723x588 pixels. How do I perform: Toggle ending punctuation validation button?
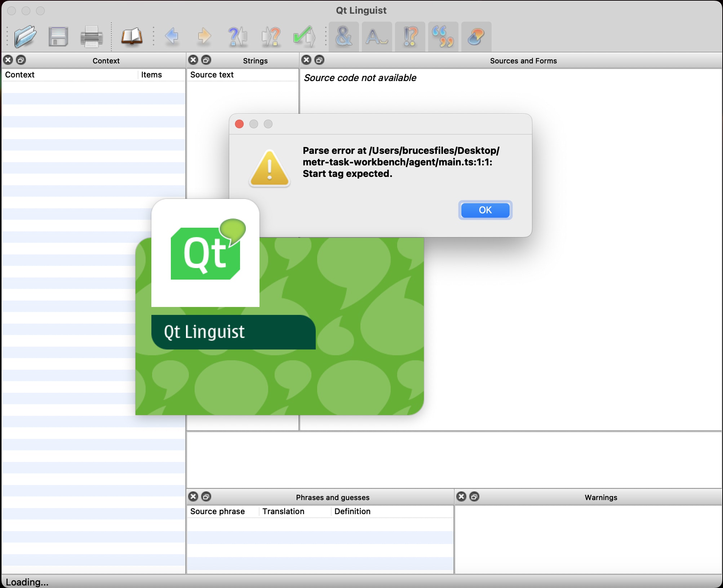[410, 36]
